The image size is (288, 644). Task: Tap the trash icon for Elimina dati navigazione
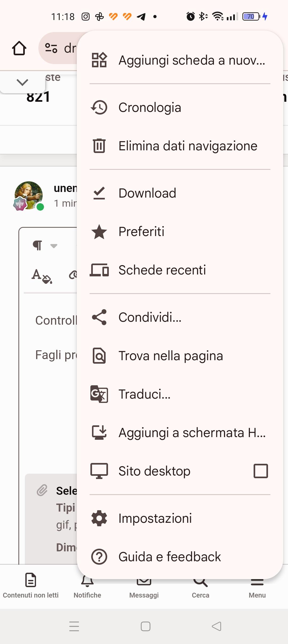tap(99, 146)
